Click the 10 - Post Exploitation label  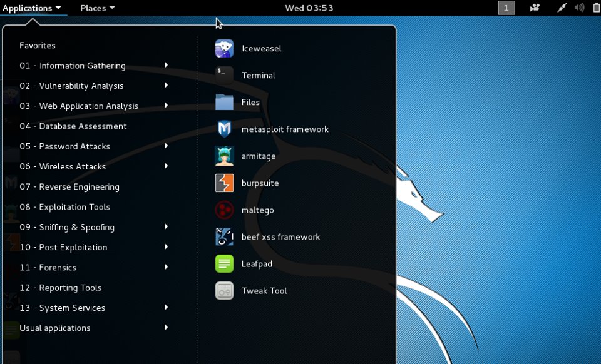click(63, 247)
